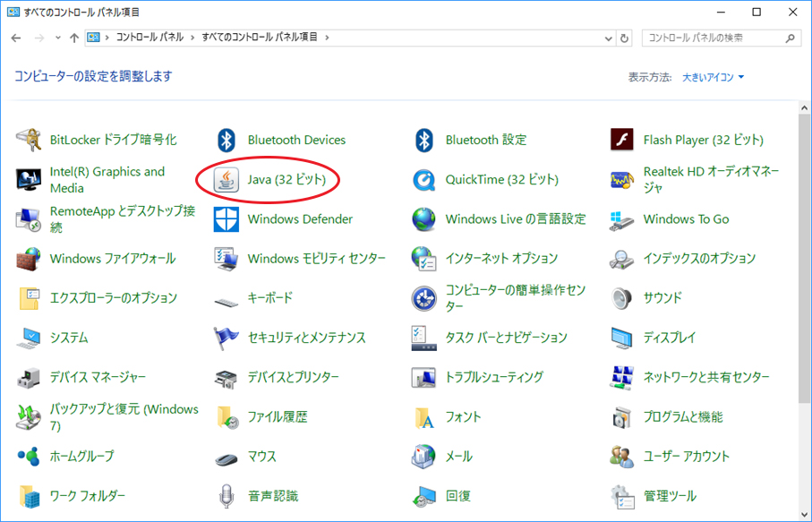Viewport: 812px width, 522px height.
Task: Click the search magnifier icon
Action: (790, 38)
